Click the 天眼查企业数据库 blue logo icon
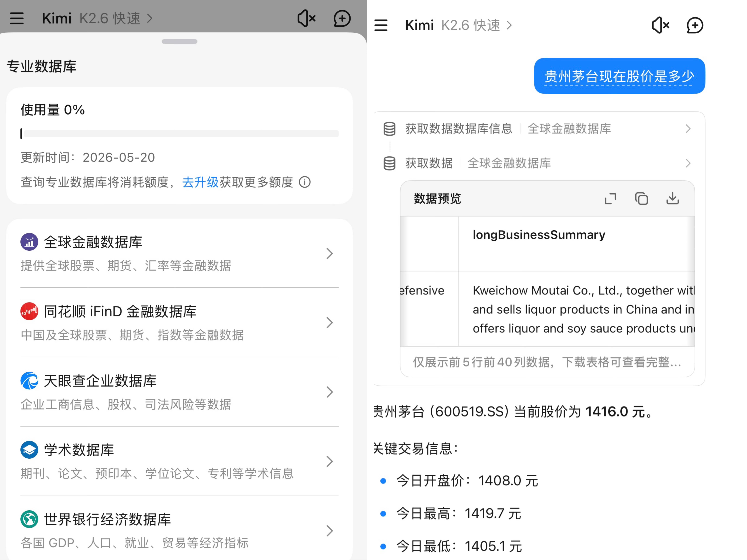 (x=29, y=381)
